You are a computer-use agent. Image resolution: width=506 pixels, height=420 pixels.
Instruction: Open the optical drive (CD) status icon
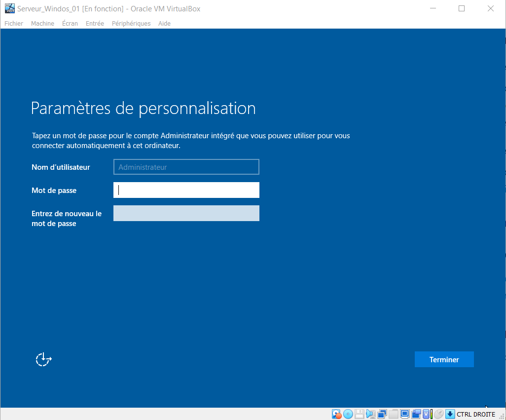coord(348,414)
